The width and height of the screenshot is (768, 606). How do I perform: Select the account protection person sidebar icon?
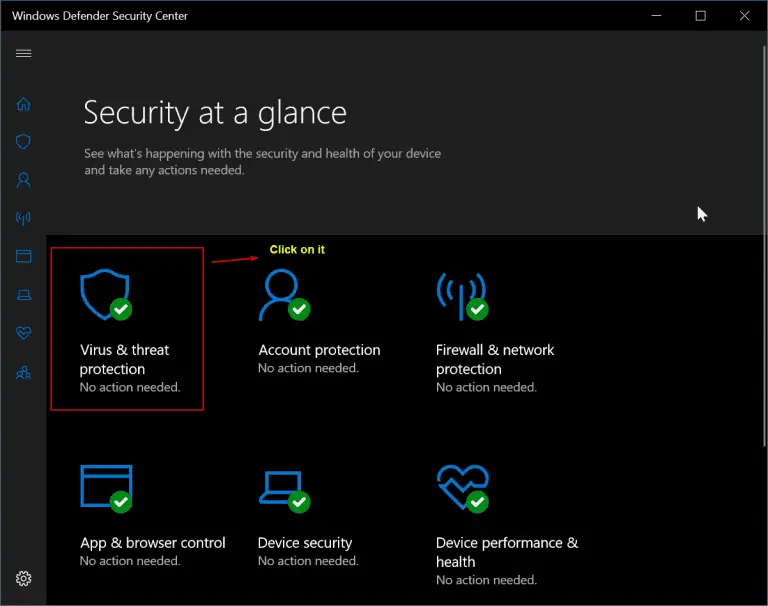(x=24, y=180)
